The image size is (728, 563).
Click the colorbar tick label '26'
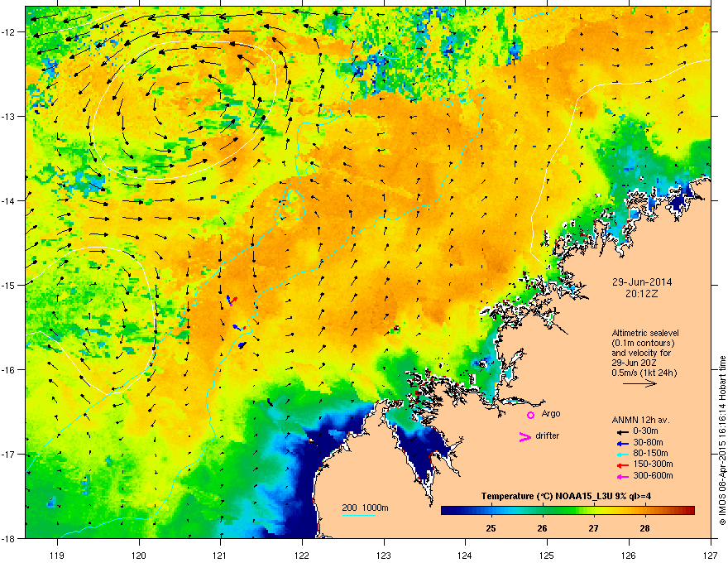[542, 528]
